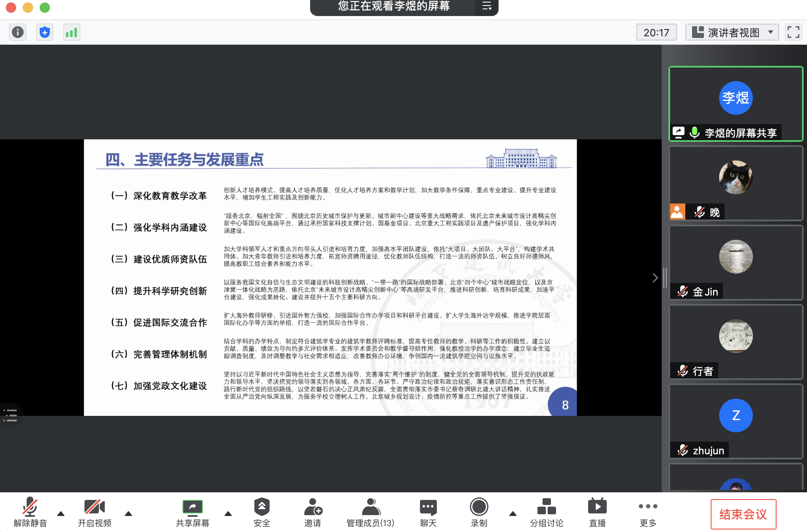Open the Security (安全) options
Screen dimensions: 807x532
click(x=262, y=512)
